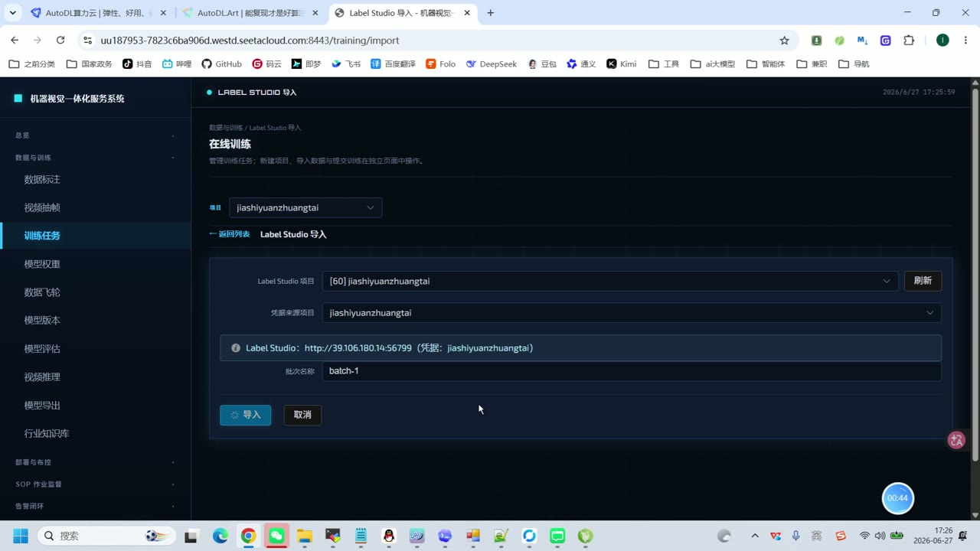Open the tab search dropdown in Chrome

12,13
